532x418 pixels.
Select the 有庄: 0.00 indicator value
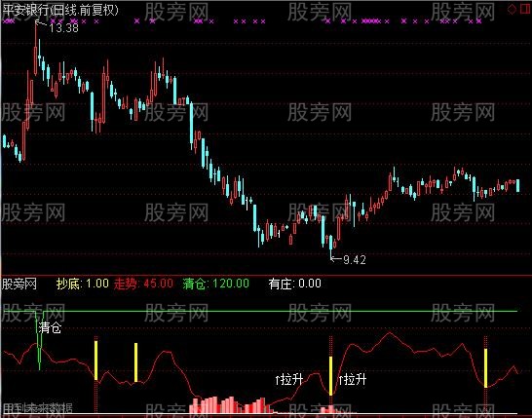[295, 284]
